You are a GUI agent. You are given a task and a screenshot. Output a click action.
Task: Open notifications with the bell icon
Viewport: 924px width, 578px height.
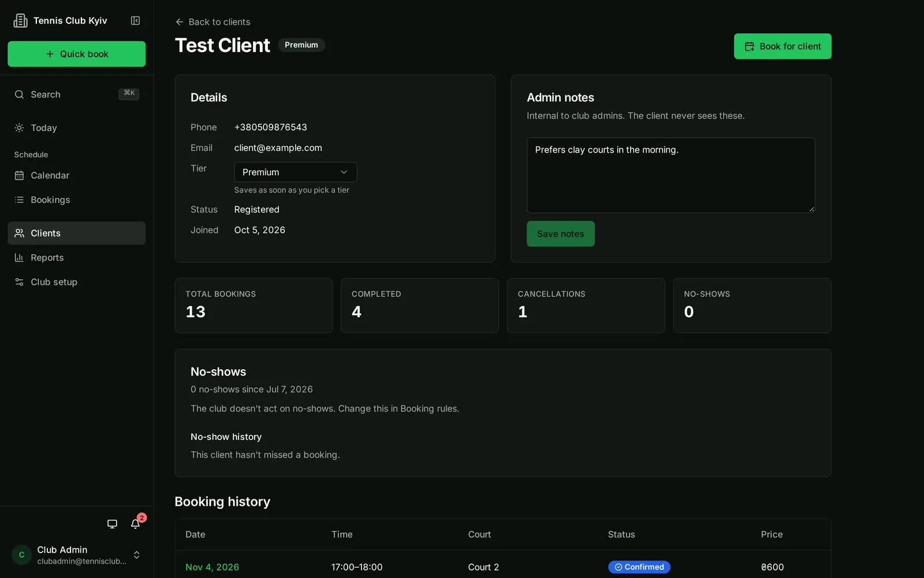[135, 524]
